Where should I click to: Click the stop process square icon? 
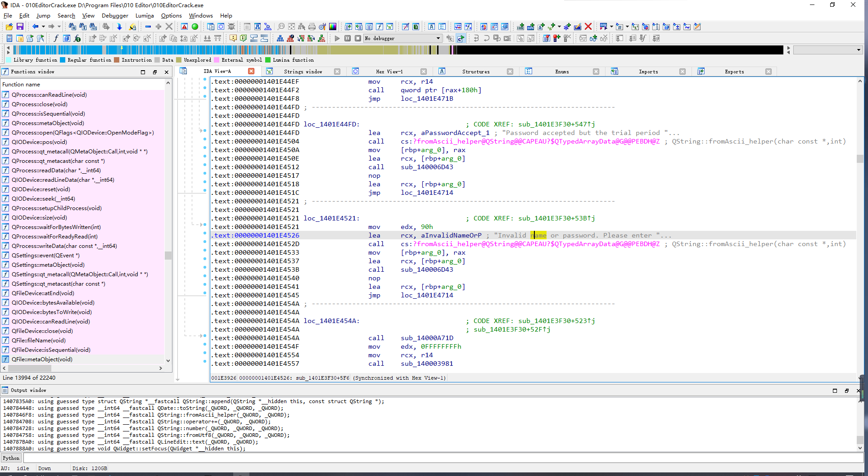coord(358,38)
